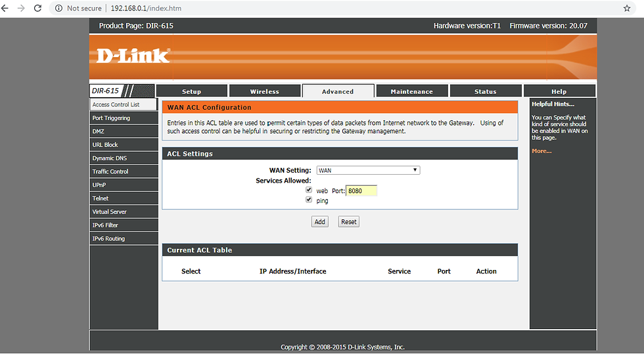Click the D-Link logo

(x=133, y=56)
